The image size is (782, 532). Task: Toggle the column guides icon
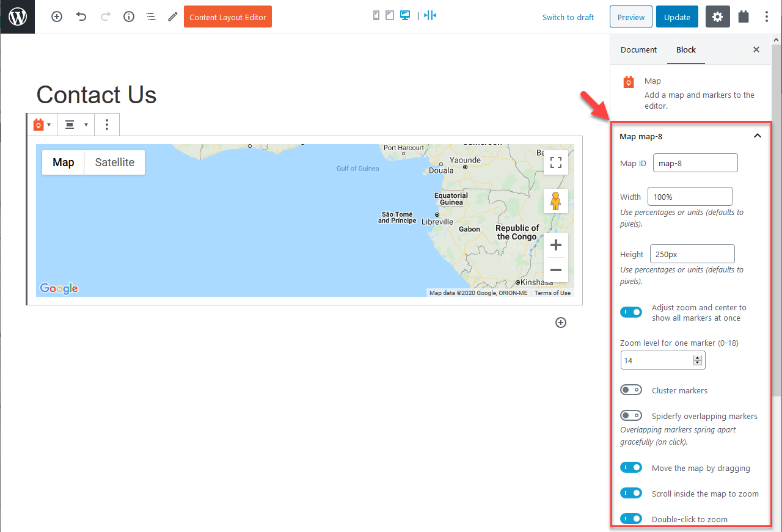click(431, 15)
